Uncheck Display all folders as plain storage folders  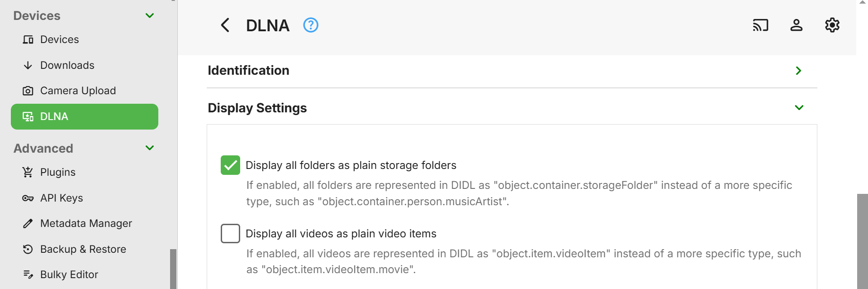coord(230,165)
